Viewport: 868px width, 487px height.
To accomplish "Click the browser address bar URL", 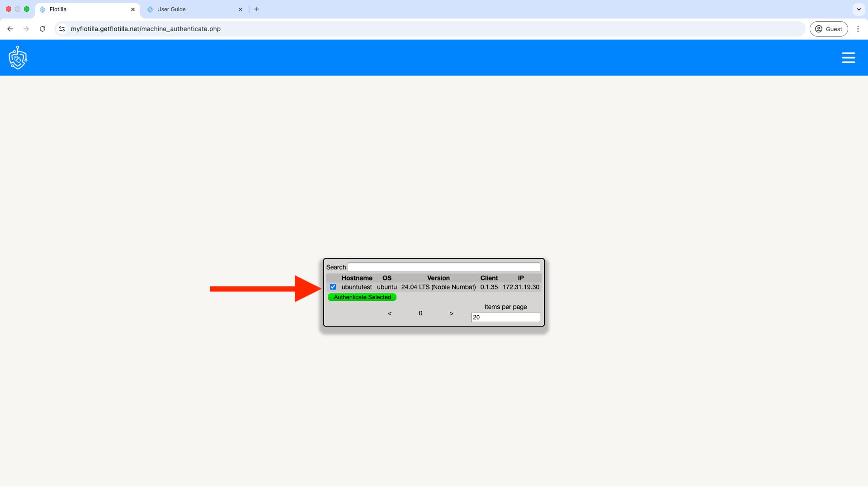I will coord(146,29).
